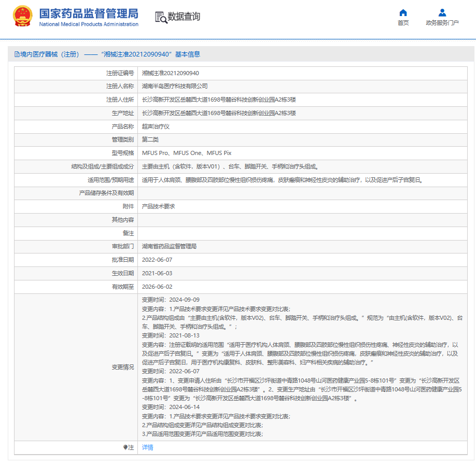Open 政务服务门户 text link
The width and height of the screenshot is (476, 465).
(x=442, y=23)
